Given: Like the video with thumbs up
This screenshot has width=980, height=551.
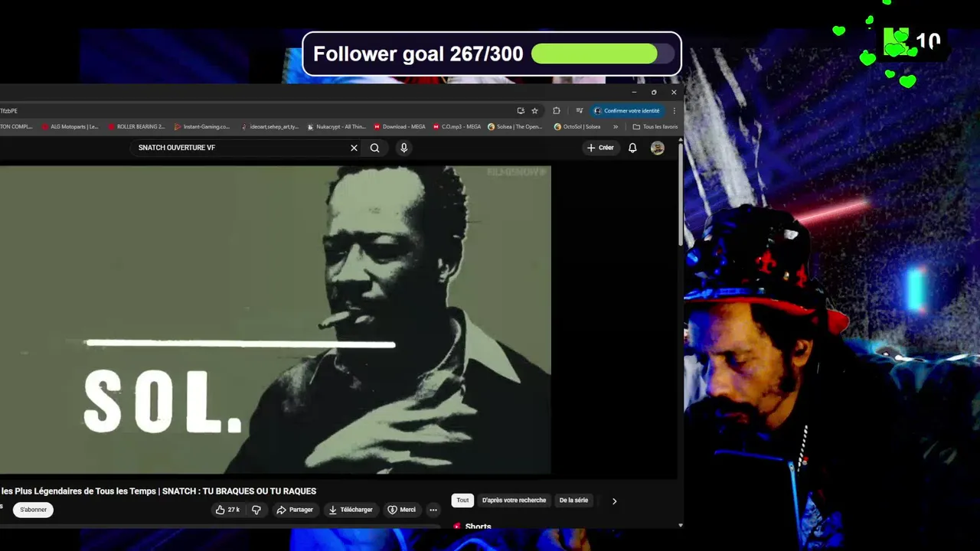Looking at the screenshot, I should click(x=227, y=510).
